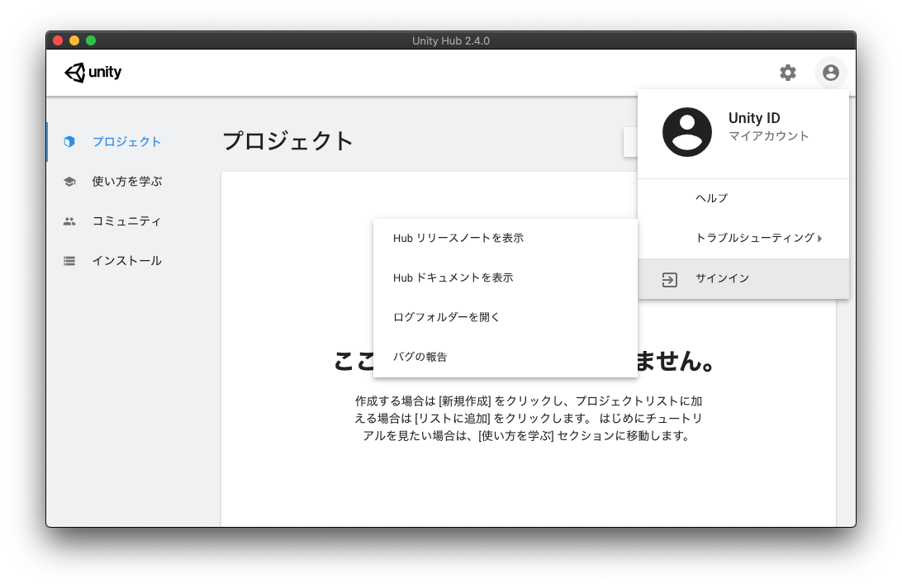Select Hub リリースノートを表示 menu entry

click(458, 238)
